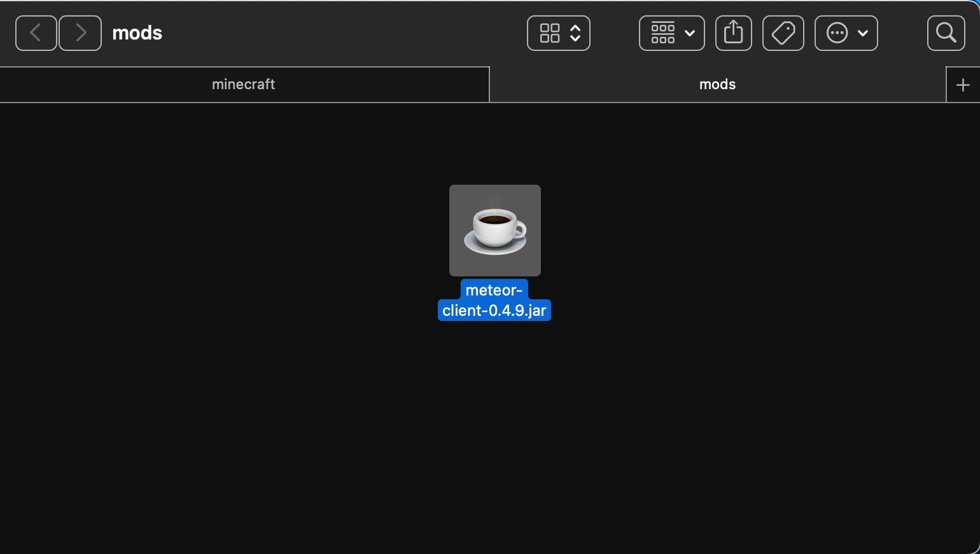Click the coffee cup jar file icon

click(x=494, y=230)
